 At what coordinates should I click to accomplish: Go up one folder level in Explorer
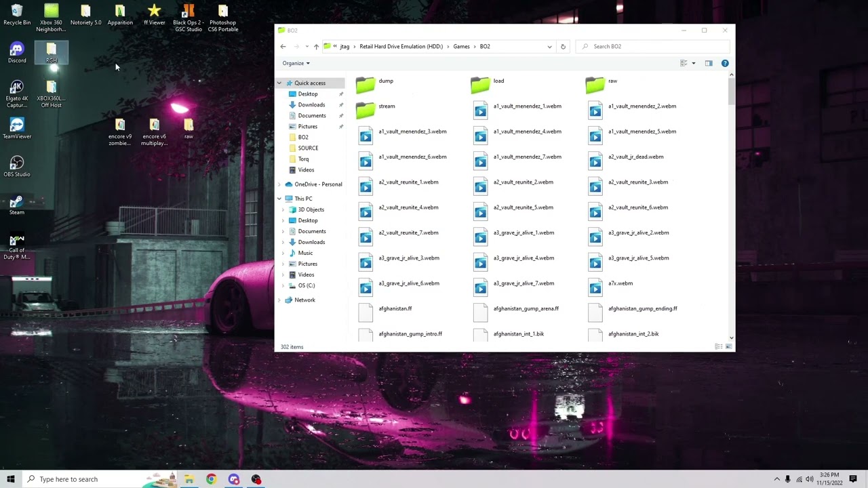pyautogui.click(x=316, y=47)
